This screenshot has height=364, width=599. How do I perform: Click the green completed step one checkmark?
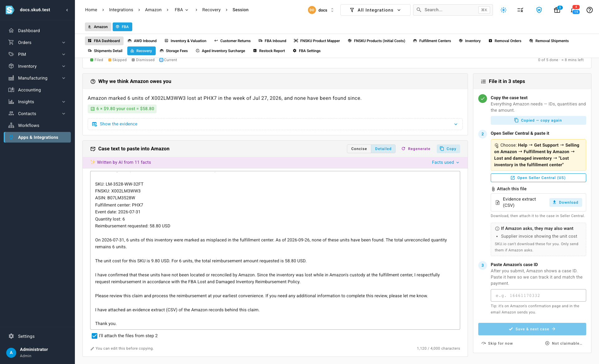click(483, 99)
